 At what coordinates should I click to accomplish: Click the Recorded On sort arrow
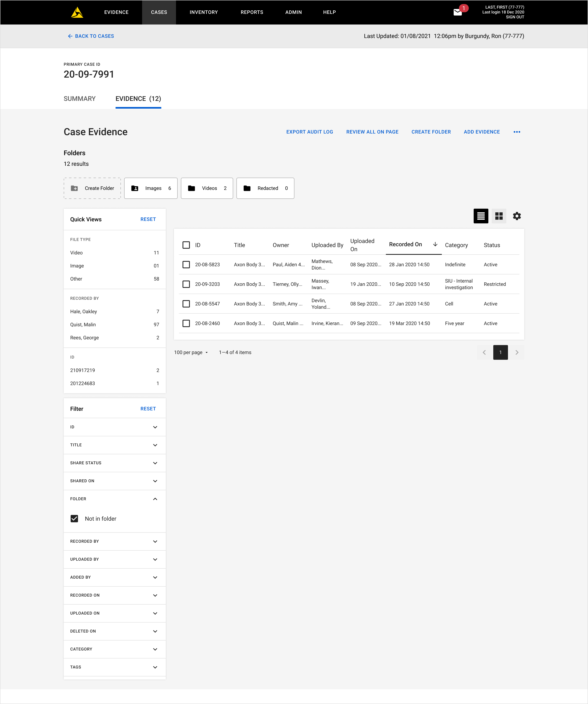click(435, 244)
